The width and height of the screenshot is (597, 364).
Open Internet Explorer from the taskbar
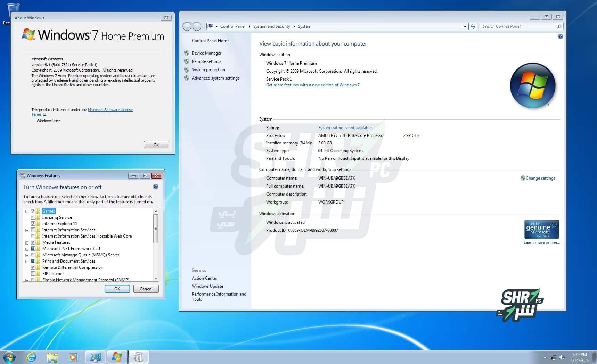click(x=31, y=357)
